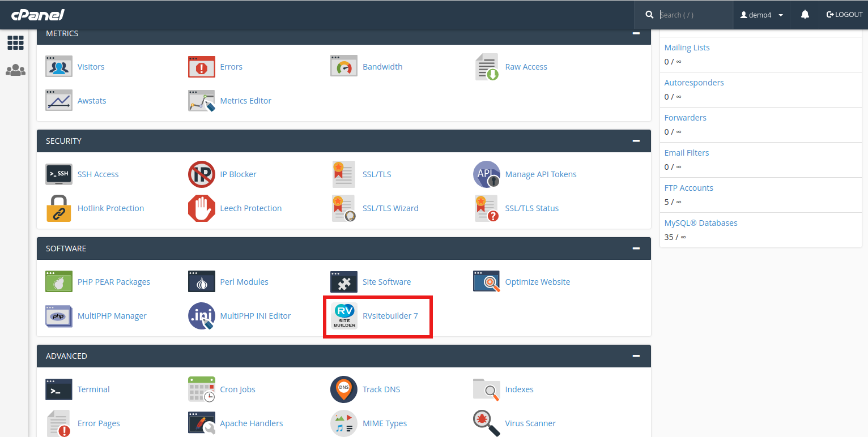Image resolution: width=868 pixels, height=437 pixels.
Task: Open the Raw Access icon
Action: coord(487,67)
